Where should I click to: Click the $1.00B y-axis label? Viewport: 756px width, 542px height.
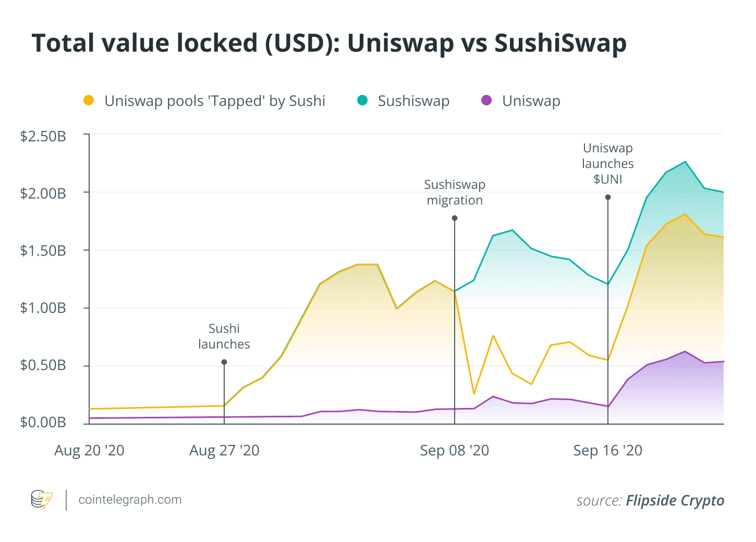(43, 308)
